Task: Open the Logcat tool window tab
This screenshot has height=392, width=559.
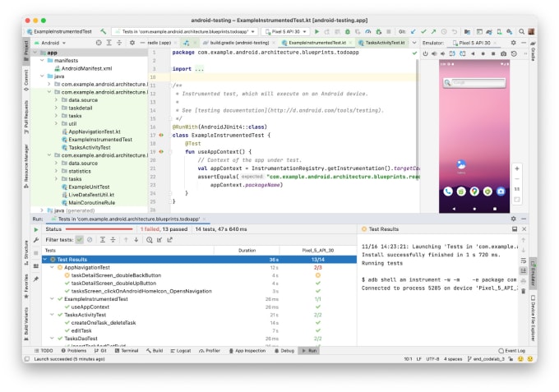Action: click(183, 350)
